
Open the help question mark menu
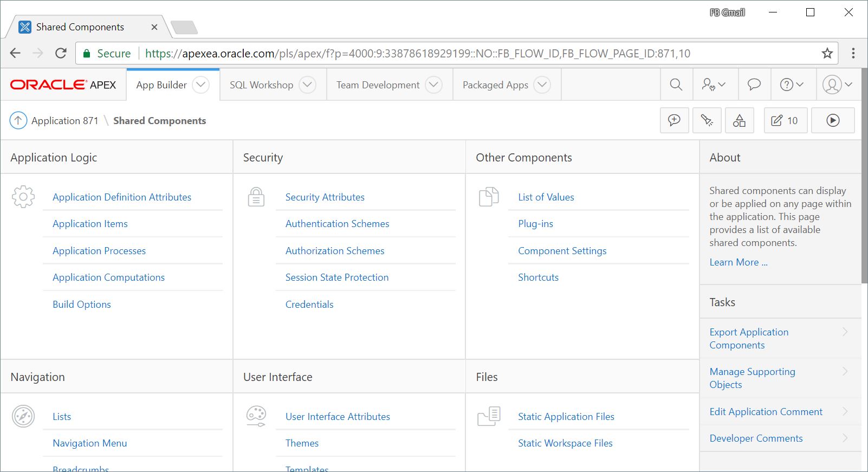click(x=792, y=85)
